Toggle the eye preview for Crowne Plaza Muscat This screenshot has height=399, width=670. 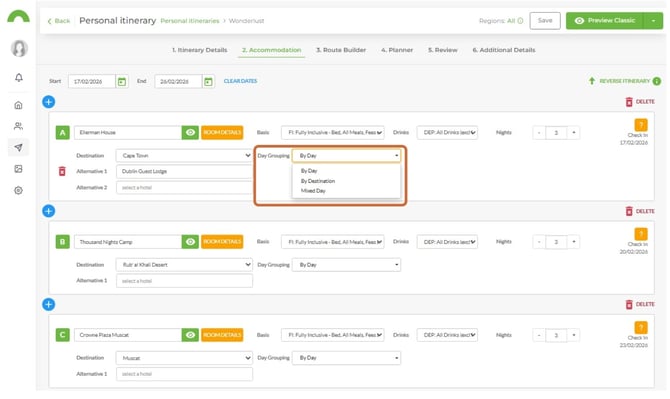(190, 335)
